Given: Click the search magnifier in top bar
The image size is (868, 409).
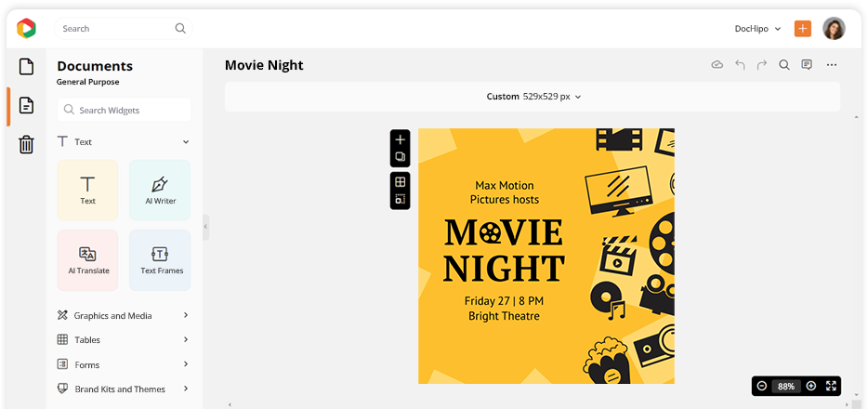Looking at the screenshot, I should click(180, 28).
